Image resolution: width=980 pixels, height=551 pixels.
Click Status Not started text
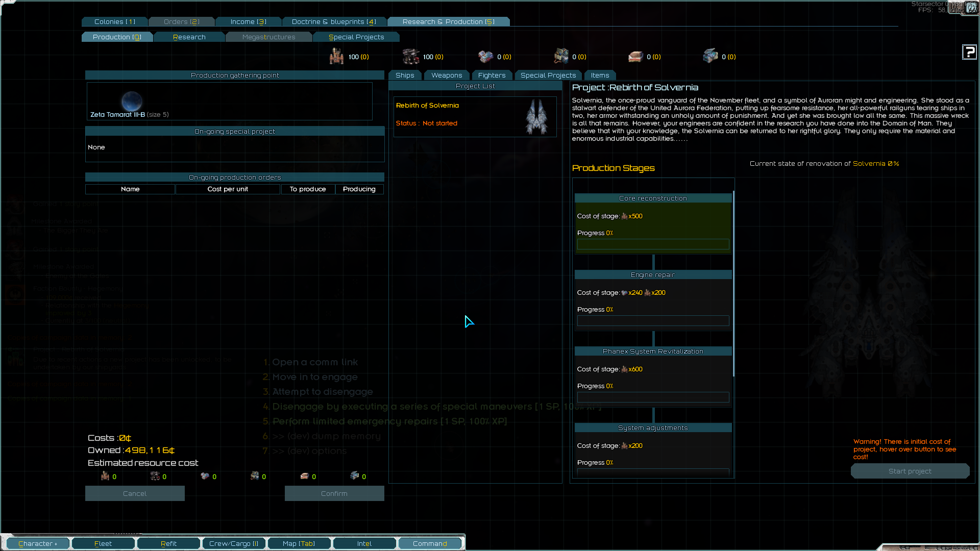[x=427, y=123]
